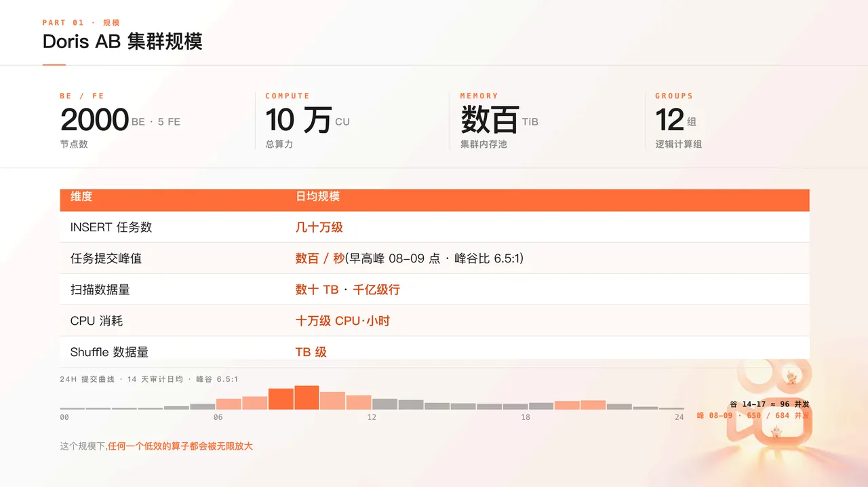
Task: Select the "10 万" compute figure
Action: (x=298, y=120)
